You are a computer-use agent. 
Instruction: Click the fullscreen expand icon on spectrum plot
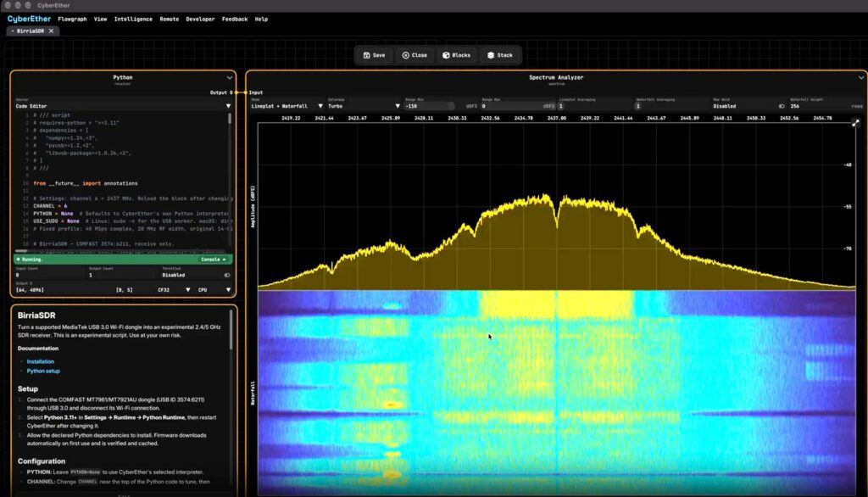click(x=855, y=123)
